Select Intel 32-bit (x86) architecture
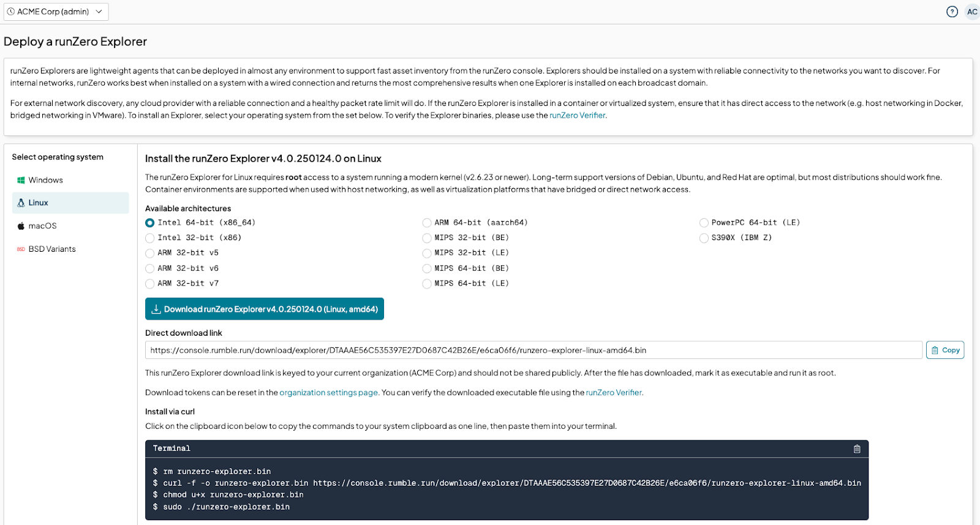Image resolution: width=980 pixels, height=525 pixels. click(150, 238)
